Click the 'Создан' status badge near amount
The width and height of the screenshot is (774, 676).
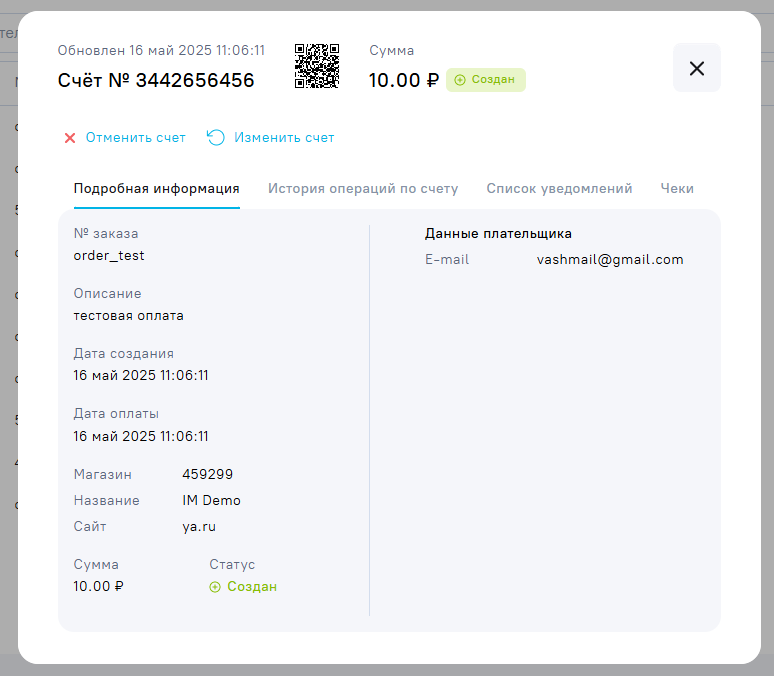tap(486, 80)
